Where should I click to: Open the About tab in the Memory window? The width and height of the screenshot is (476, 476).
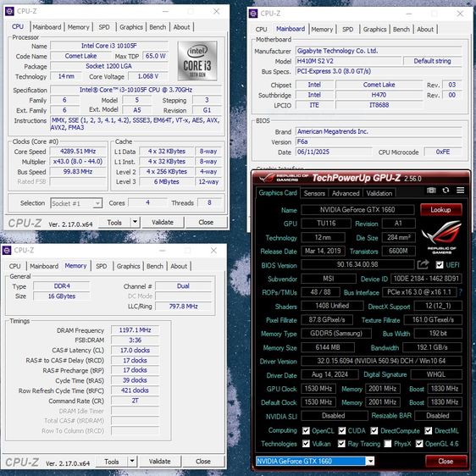pyautogui.click(x=179, y=266)
